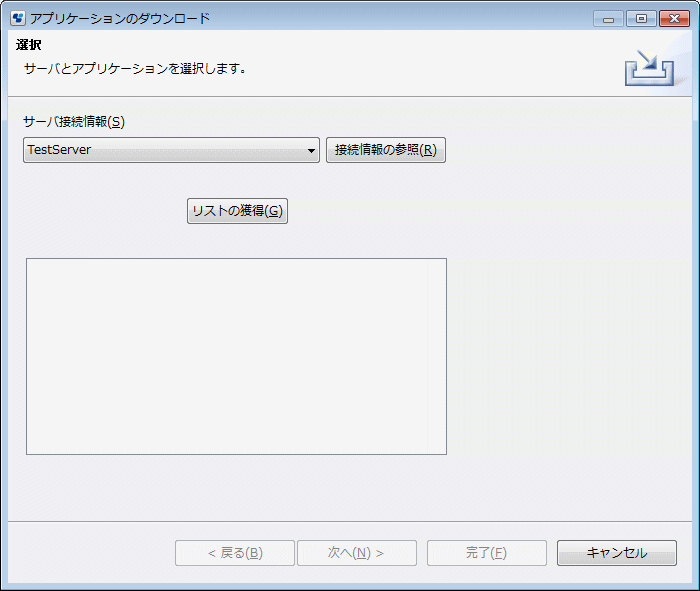The width and height of the screenshot is (700, 591).
Task: Close the dialog with the red X button
Action: pos(674,18)
